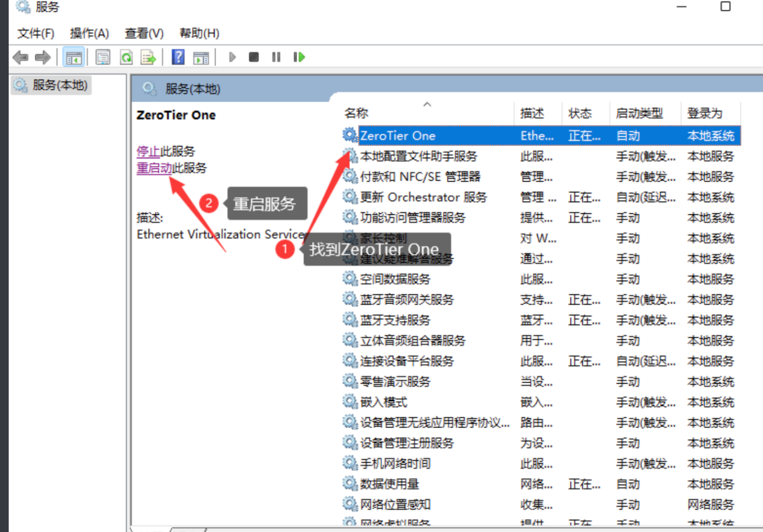Open the 文件(F) menu
This screenshot has height=532, width=763.
[36, 33]
